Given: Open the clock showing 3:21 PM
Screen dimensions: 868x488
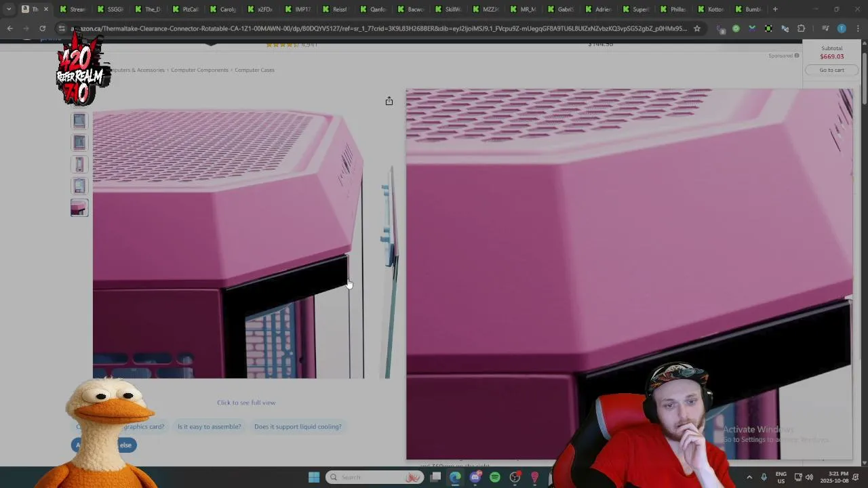Looking at the screenshot, I should [834, 477].
